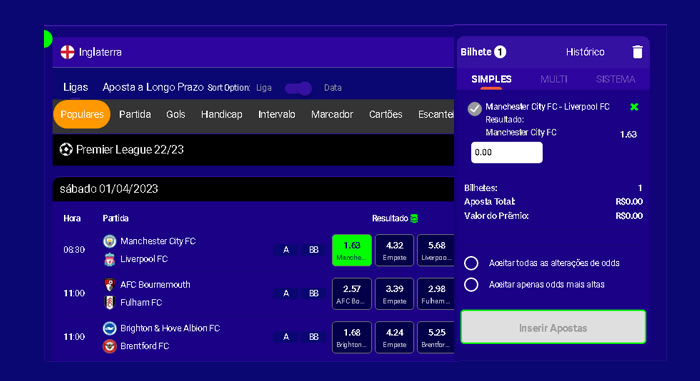
Task: Select Aceitar apenas odds mais altas
Action: pos(471,285)
